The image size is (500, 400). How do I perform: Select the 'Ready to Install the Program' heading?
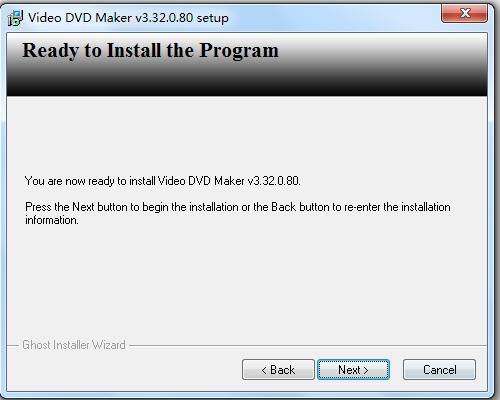coord(150,51)
